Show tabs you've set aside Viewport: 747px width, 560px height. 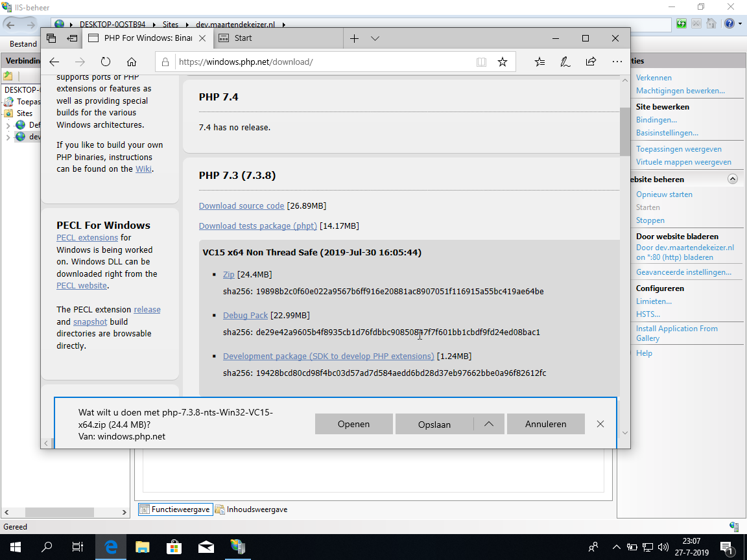[x=51, y=39]
